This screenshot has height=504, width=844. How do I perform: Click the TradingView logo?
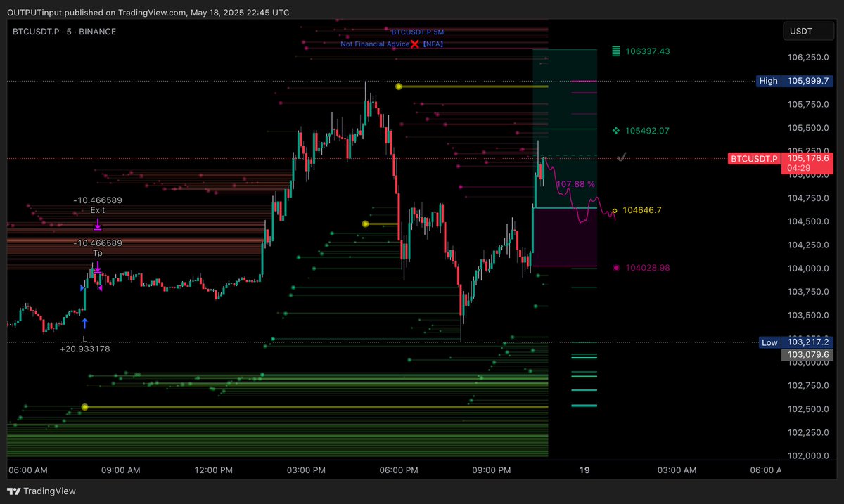(x=41, y=491)
